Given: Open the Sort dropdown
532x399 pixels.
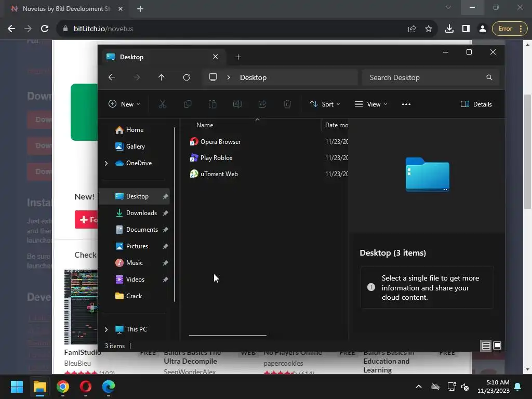Looking at the screenshot, I should click(325, 104).
